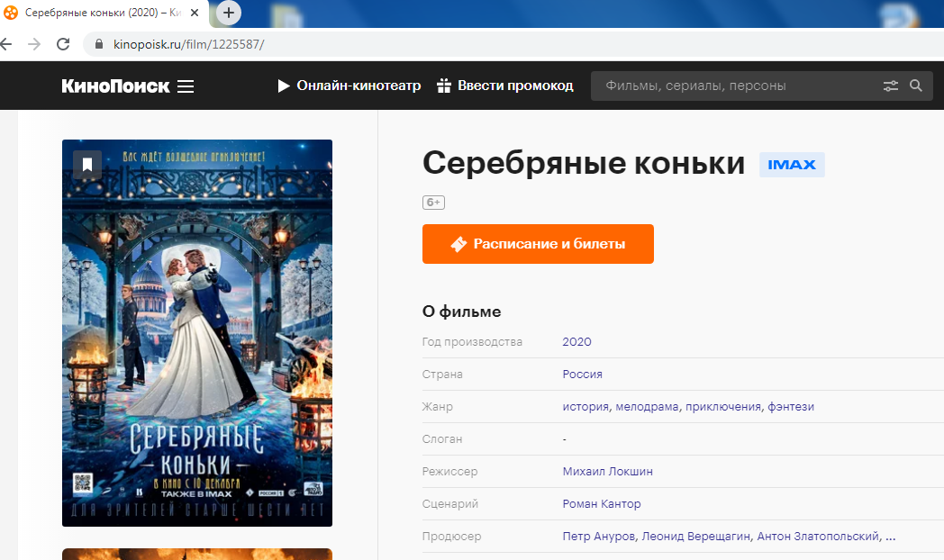
Task: Click the 2020 production year link
Action: coord(576,341)
